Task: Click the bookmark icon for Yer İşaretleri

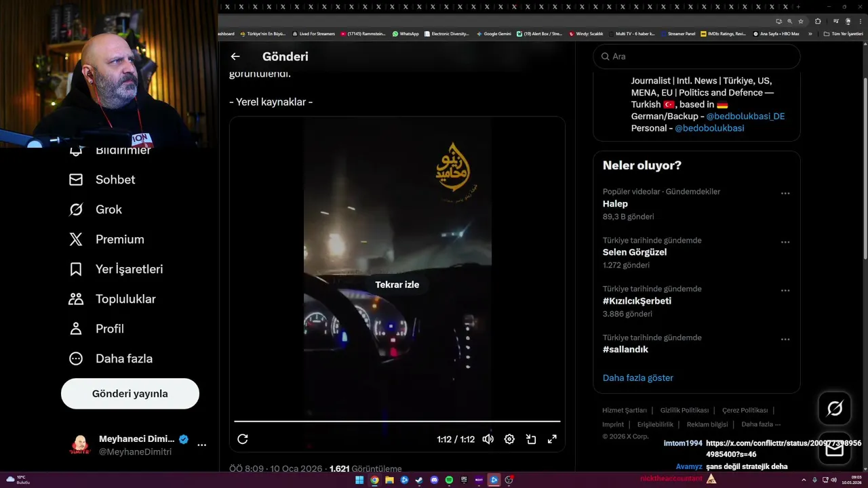Action: click(x=76, y=269)
